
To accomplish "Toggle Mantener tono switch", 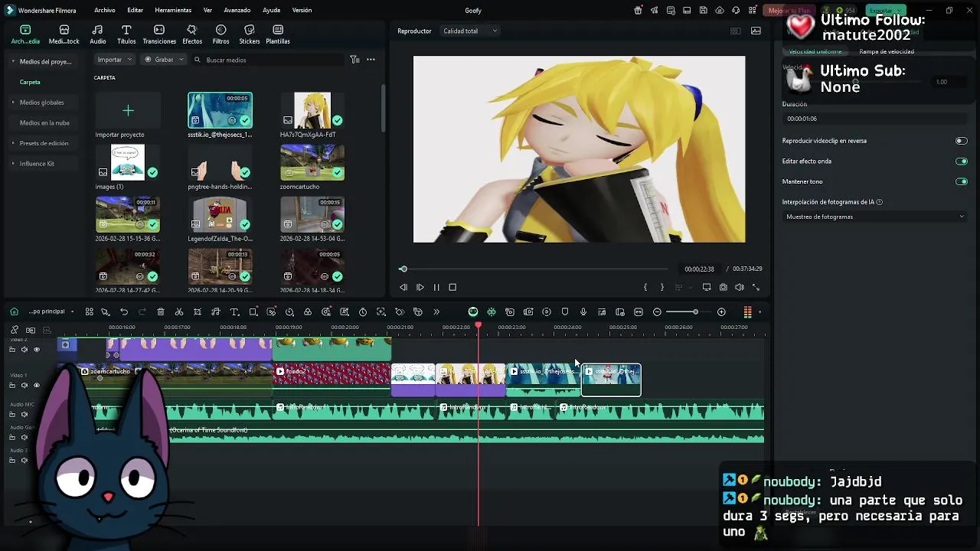I will pos(962,182).
